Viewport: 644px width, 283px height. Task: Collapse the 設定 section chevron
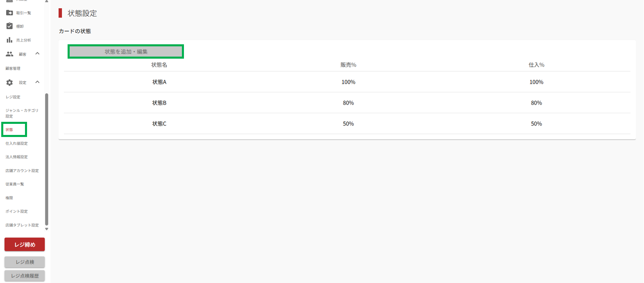tap(37, 82)
